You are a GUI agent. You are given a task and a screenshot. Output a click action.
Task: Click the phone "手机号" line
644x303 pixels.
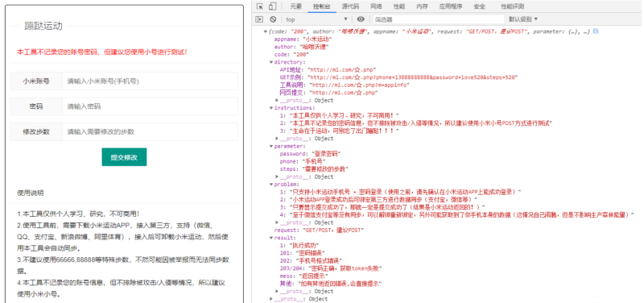pyautogui.click(x=303, y=161)
